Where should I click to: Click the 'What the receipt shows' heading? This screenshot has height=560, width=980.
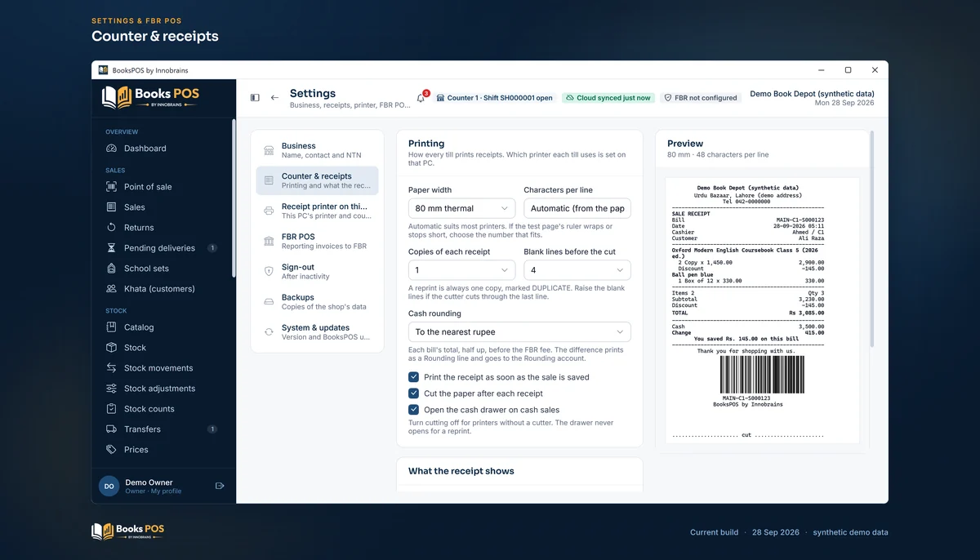click(461, 471)
